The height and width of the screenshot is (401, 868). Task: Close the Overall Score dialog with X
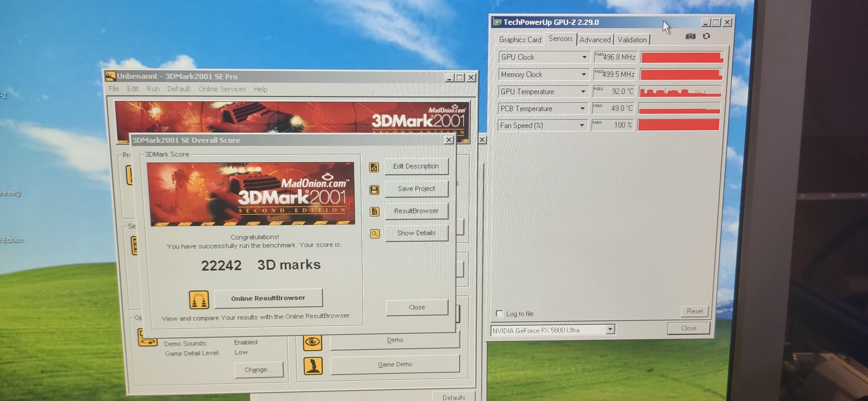(449, 140)
